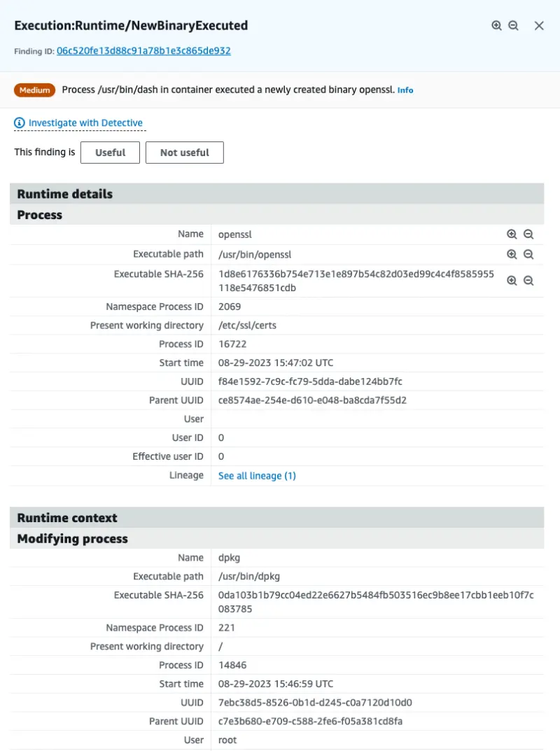Filter by the executable SHA-256 hash

point(512,280)
